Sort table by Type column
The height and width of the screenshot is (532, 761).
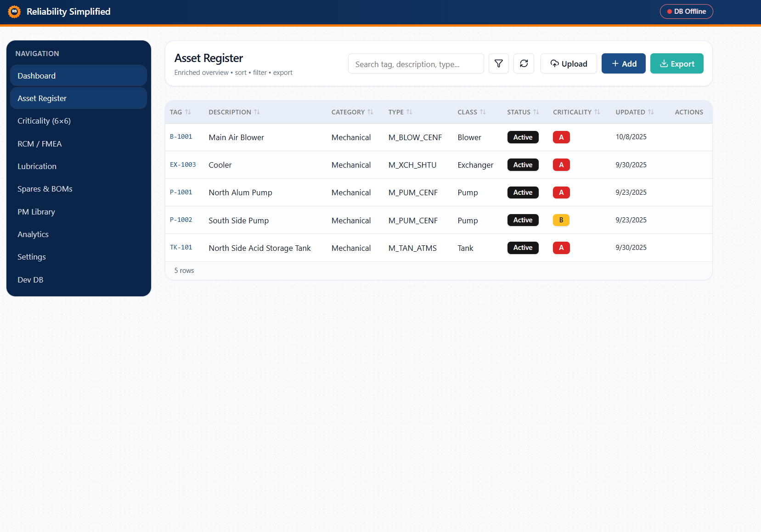click(400, 112)
